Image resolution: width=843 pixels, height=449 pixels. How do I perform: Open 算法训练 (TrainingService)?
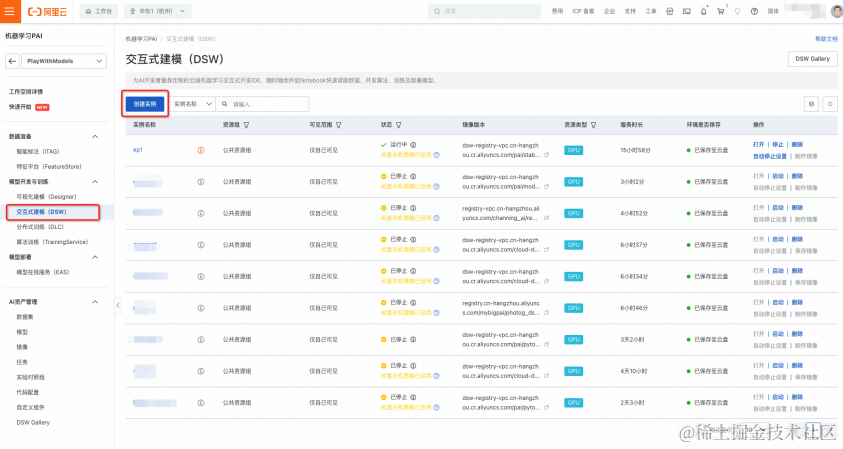pyautogui.click(x=52, y=242)
